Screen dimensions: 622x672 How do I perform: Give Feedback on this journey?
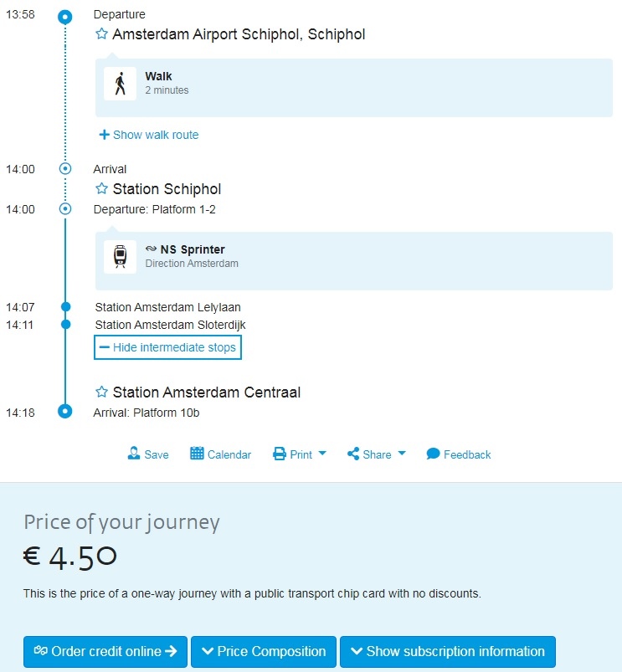tap(459, 454)
